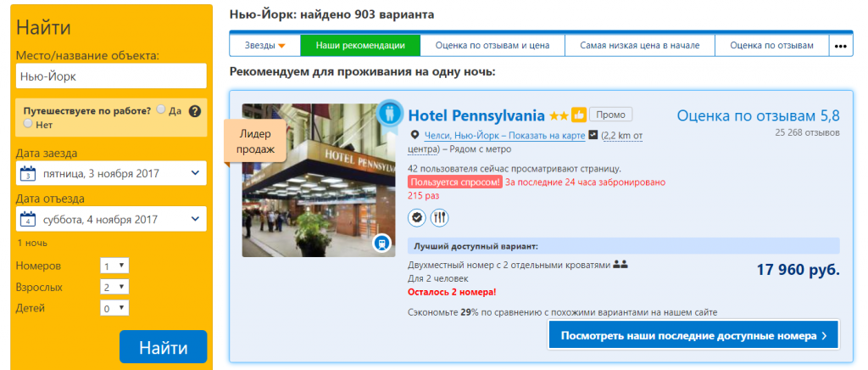Click Челси, Нью-Йорк – Показать на карте
Viewport: 868px width, 370px height.
[504, 136]
